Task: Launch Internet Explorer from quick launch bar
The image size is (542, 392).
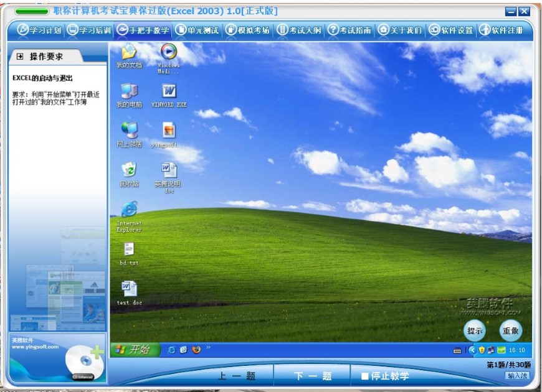Action: click(x=171, y=350)
